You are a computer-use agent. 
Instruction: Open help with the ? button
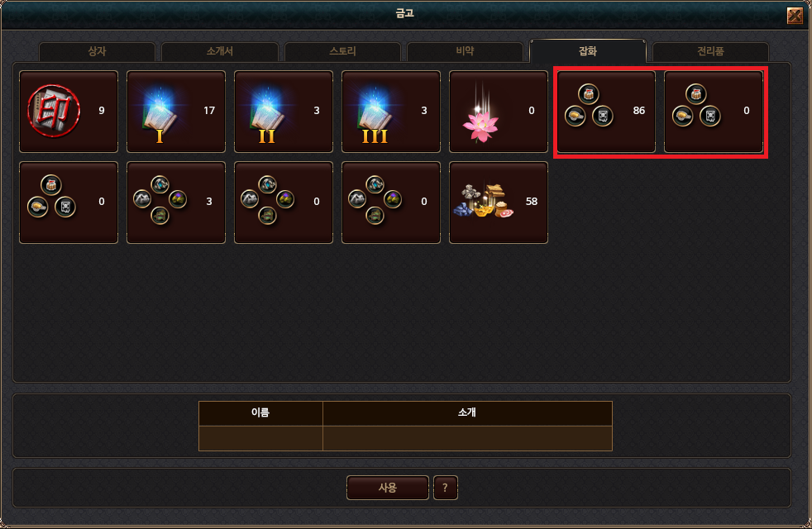click(445, 488)
